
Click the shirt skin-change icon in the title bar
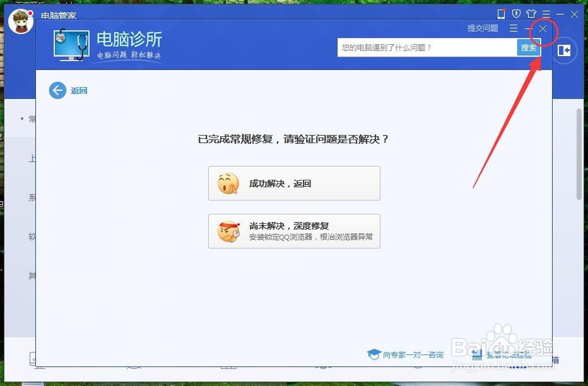pos(531,13)
